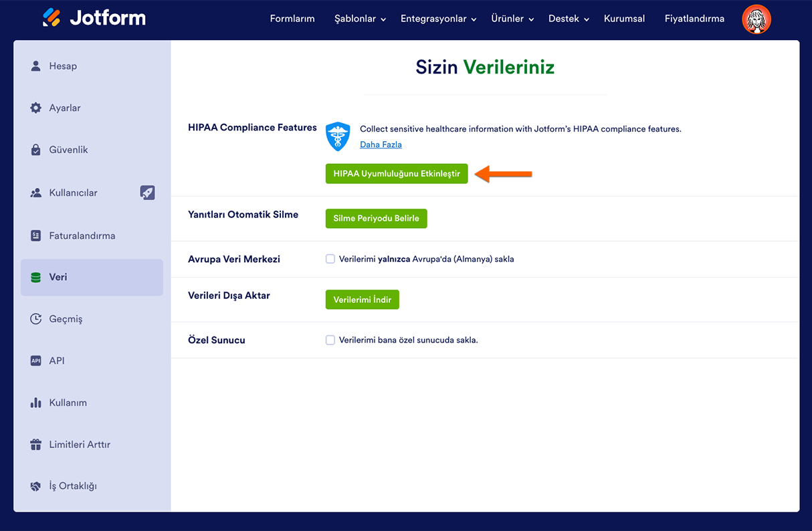Click the 'Avrupa Veri Merkezi' label

pyautogui.click(x=234, y=259)
